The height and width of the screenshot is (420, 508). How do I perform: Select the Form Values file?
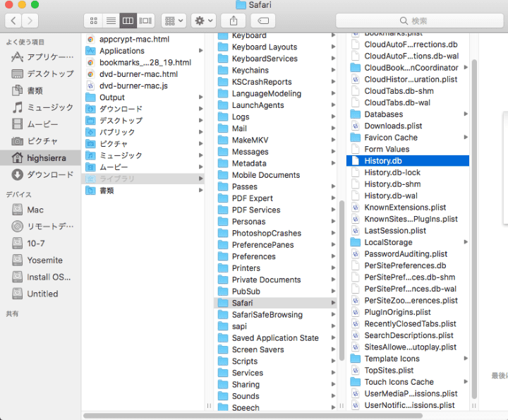(x=408, y=149)
